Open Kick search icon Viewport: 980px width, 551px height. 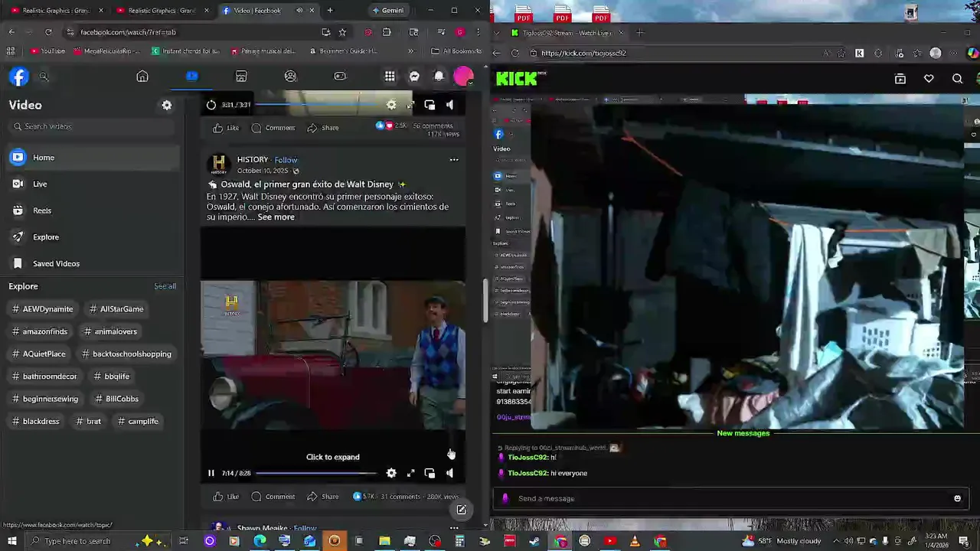coord(957,79)
